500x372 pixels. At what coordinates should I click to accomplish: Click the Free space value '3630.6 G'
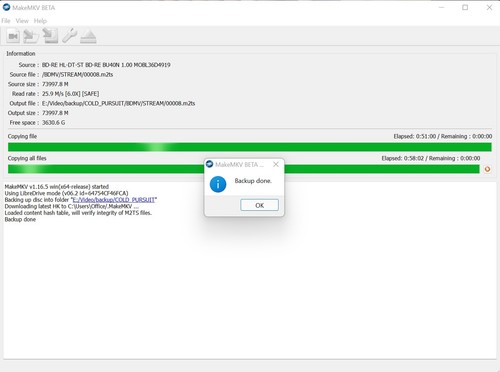53,123
